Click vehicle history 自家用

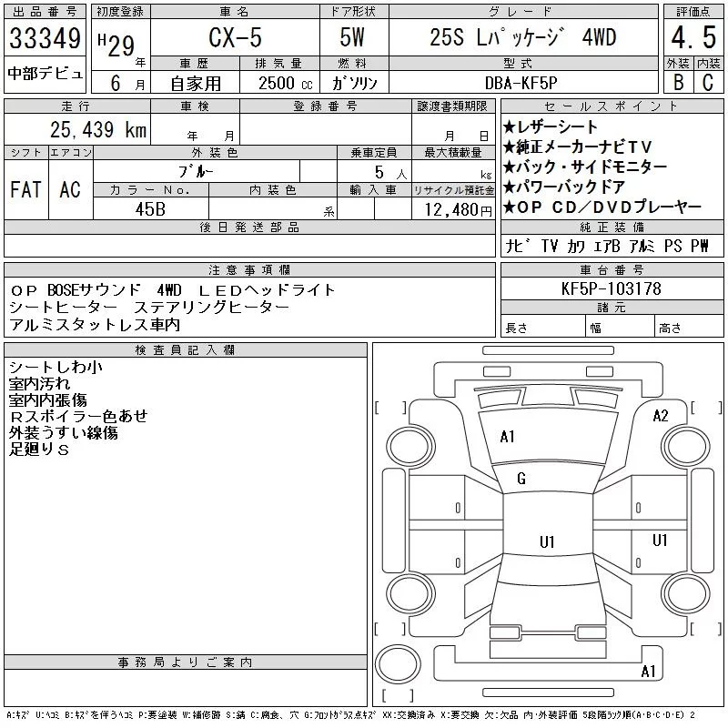(x=195, y=84)
